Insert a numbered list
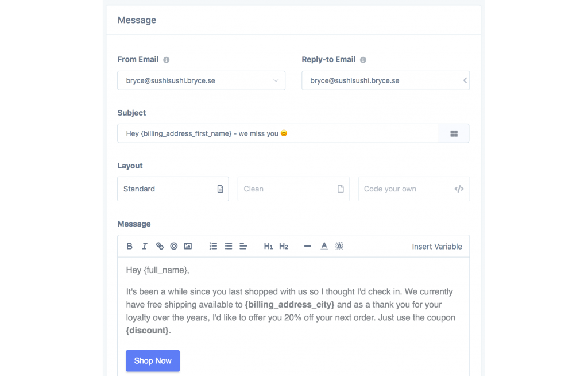The width and height of the screenshot is (588, 376). pos(213,245)
